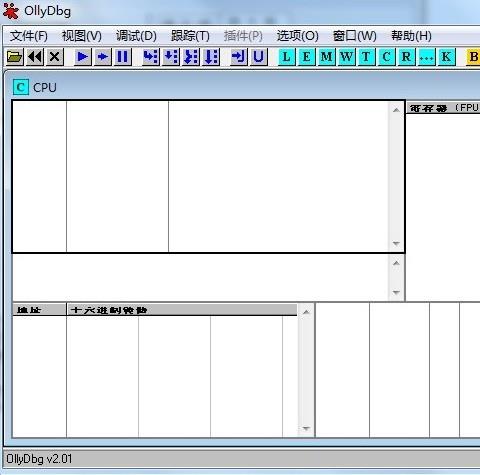Viewport: 480px width, 475px height.
Task: Open the 跟踪(T) menu
Action: [x=190, y=36]
